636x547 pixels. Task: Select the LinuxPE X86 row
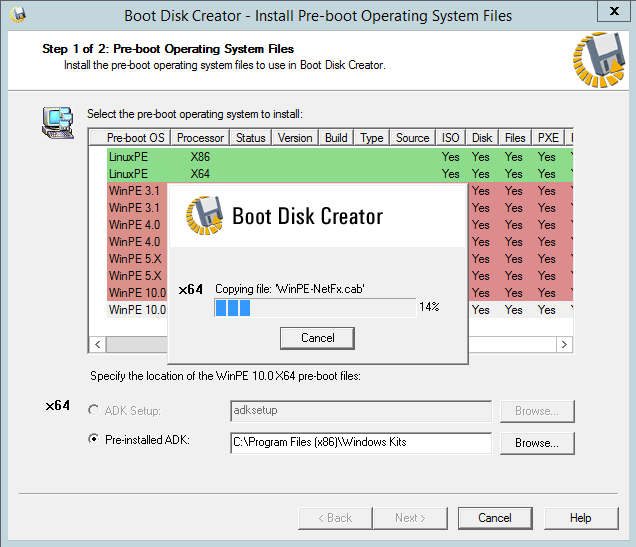pyautogui.click(x=340, y=157)
